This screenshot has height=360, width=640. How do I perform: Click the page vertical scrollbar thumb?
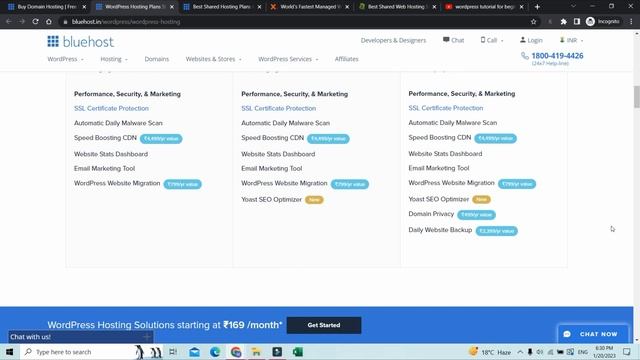click(636, 97)
